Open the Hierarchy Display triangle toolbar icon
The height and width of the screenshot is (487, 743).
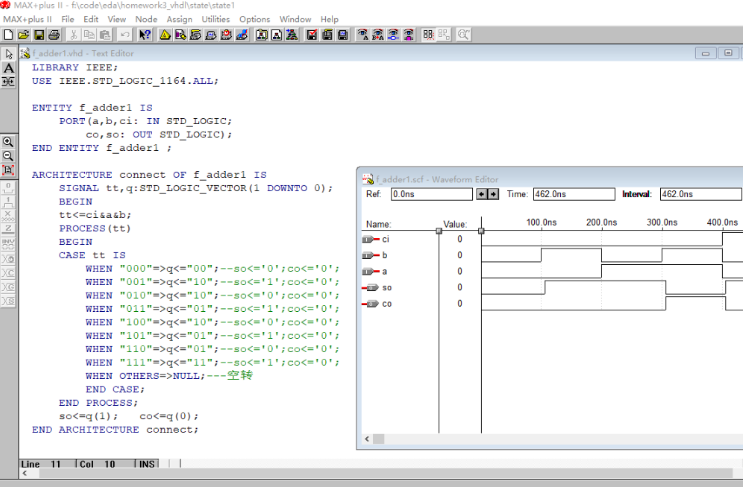tap(165, 34)
